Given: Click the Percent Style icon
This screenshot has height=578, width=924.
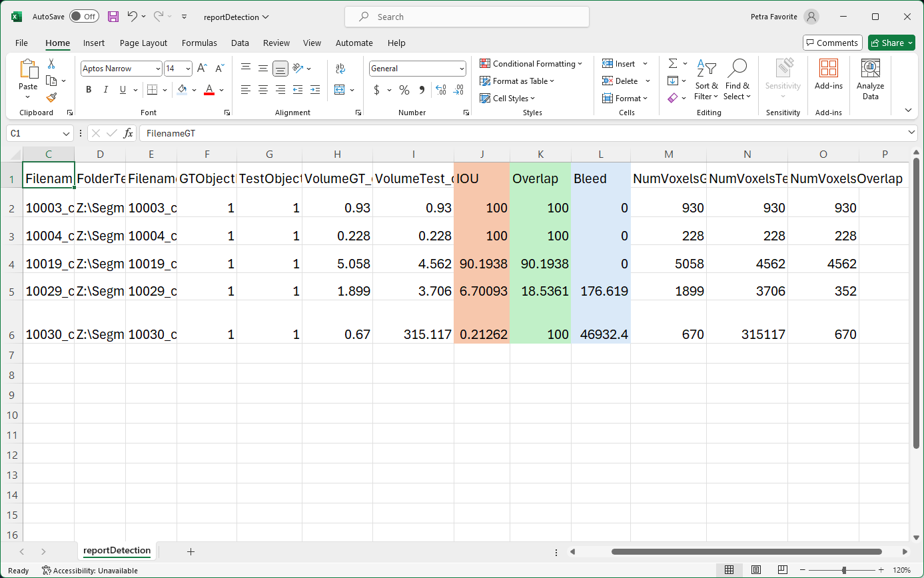Looking at the screenshot, I should point(404,90).
